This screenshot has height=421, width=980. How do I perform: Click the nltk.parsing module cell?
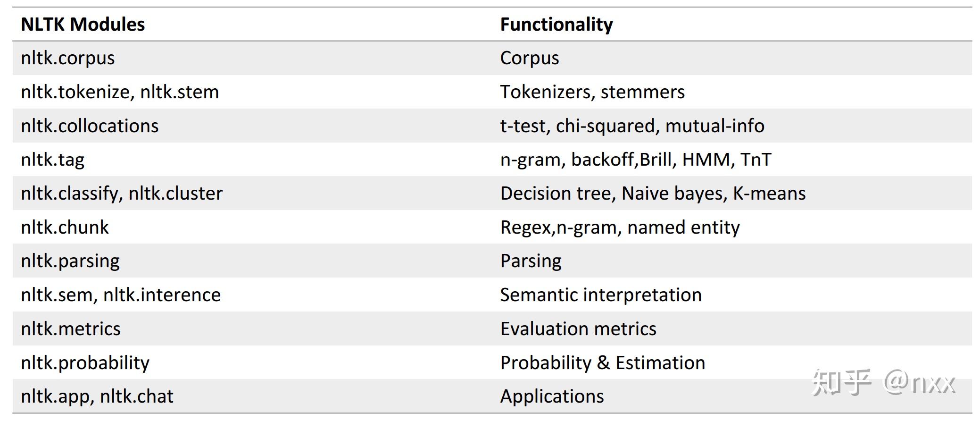tap(70, 261)
